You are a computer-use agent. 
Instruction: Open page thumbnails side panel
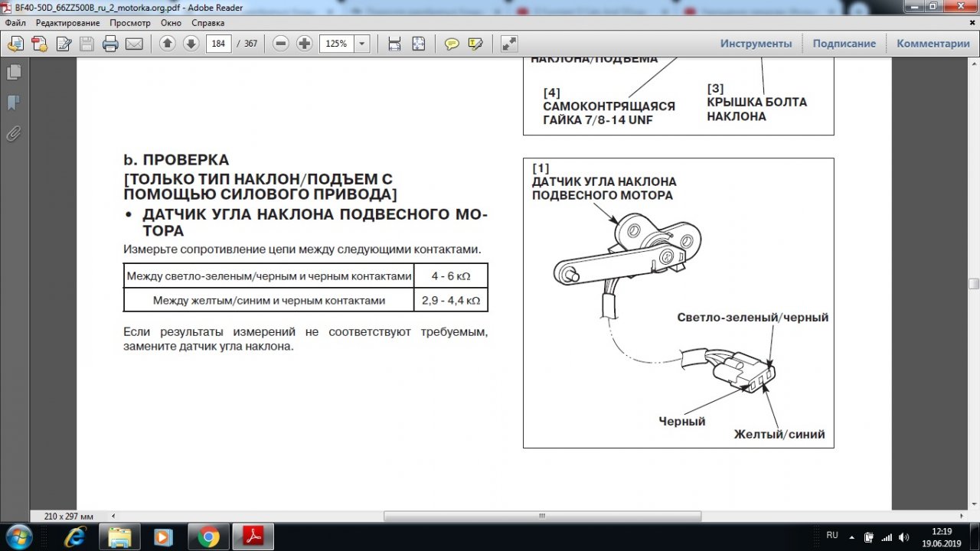[13, 72]
